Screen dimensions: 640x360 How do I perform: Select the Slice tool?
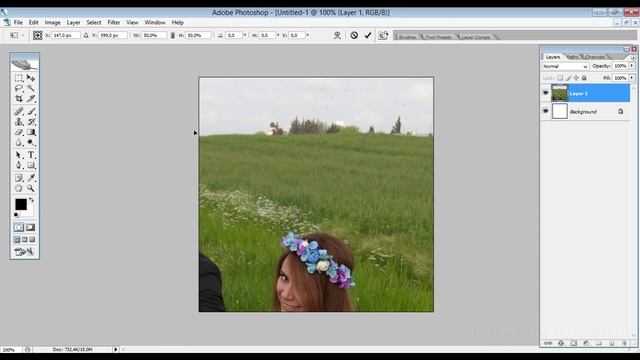31,99
